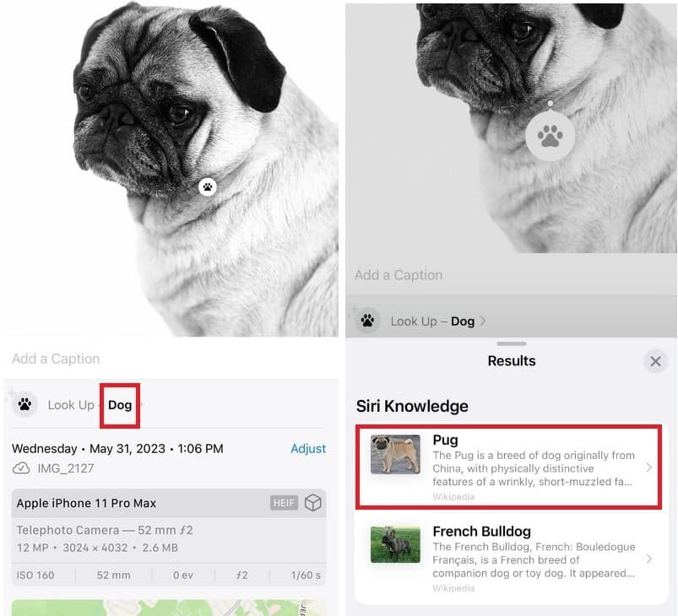678x616 pixels.
Task: Tap the small paw icon on pug's neck
Action: click(208, 187)
